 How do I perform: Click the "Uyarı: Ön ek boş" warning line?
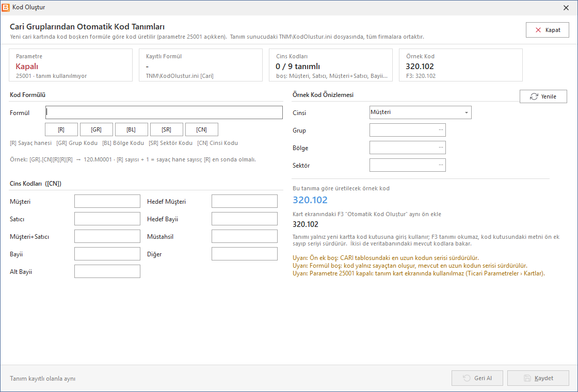[x=386, y=258]
